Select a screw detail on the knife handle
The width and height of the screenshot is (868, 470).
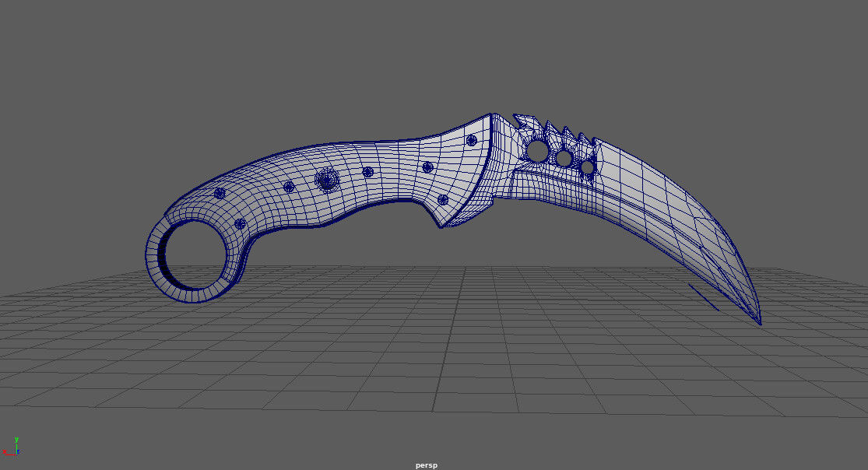(290, 186)
